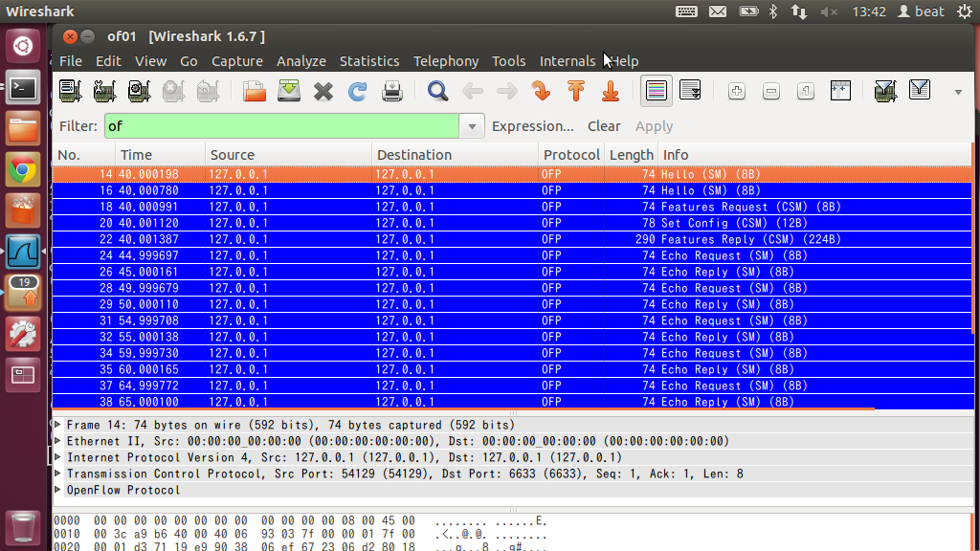The image size is (980, 551).
Task: Clear the display filter
Action: pos(604,126)
